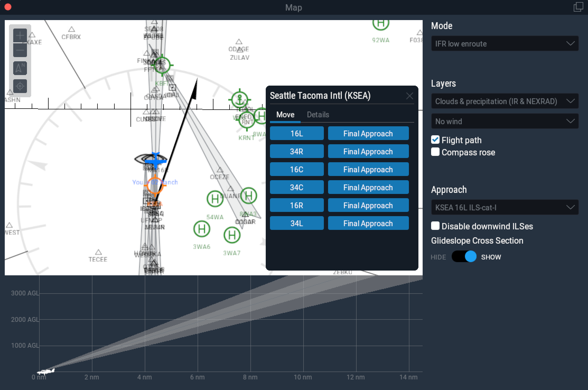
Task: Close the Seattle Tacoma Intl popup
Action: (409, 96)
